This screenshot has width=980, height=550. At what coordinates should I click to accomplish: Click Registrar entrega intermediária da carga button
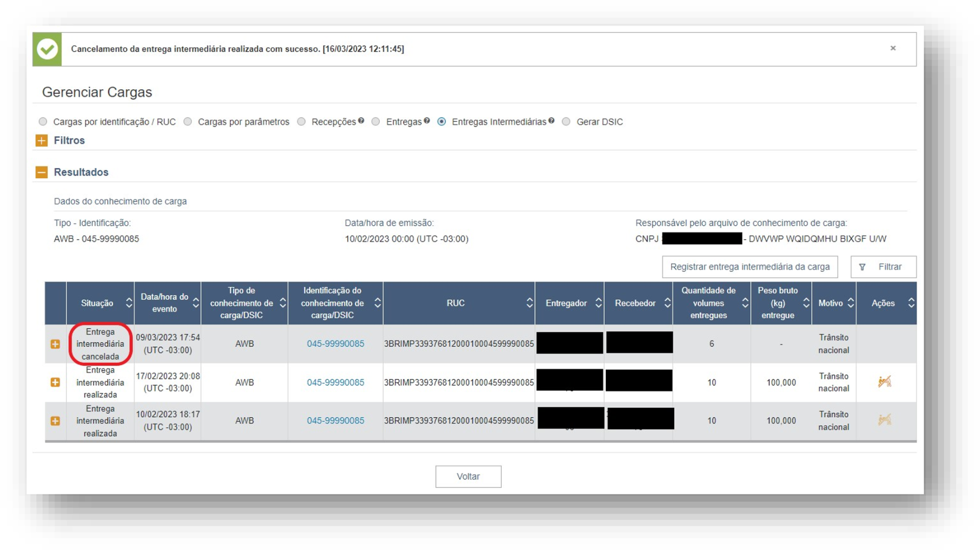750,267
